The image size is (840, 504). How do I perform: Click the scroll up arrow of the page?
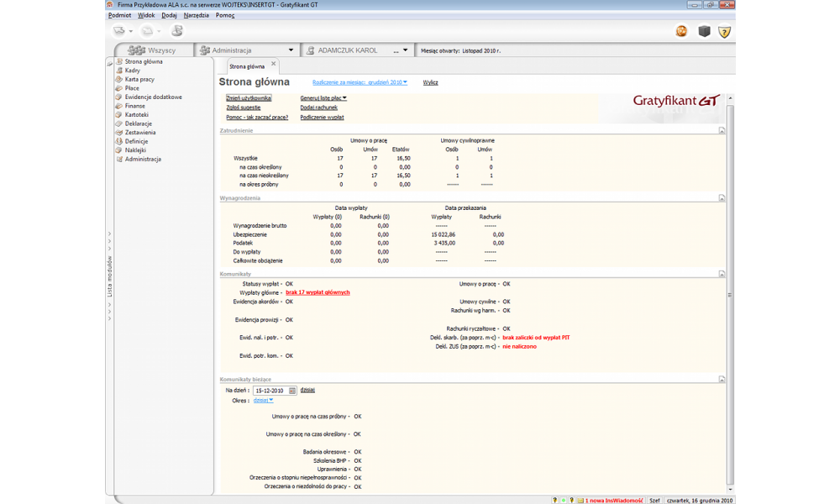(730, 99)
